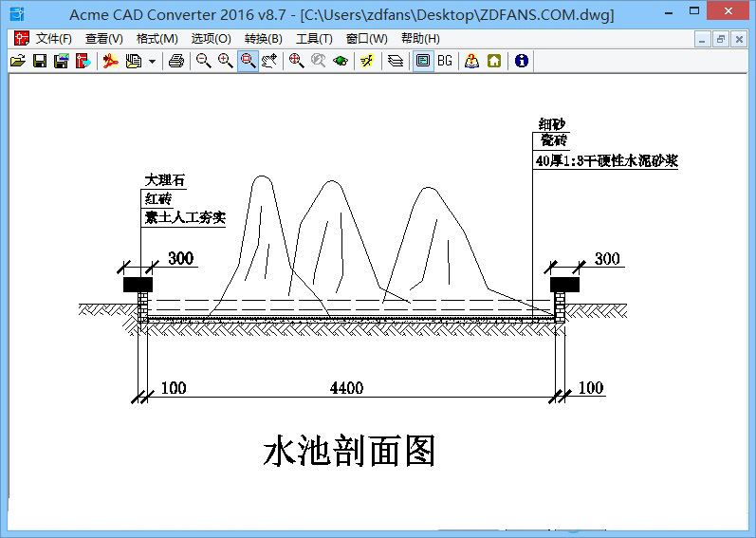
Task: Click the Zoom Extents icon
Action: pyautogui.click(x=296, y=61)
